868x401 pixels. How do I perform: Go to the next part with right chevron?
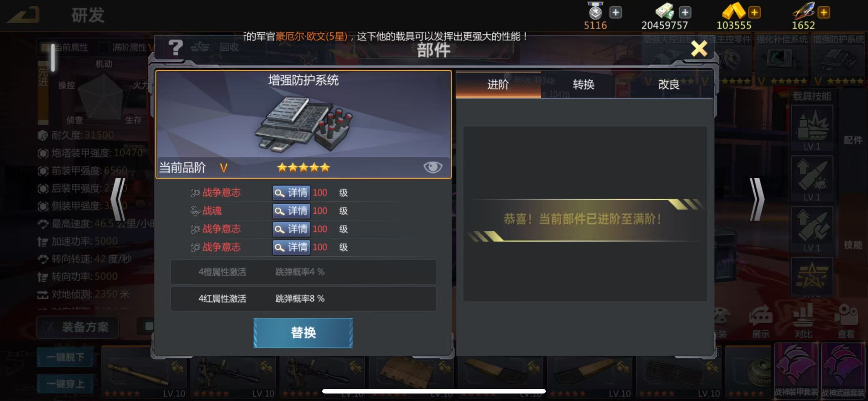pos(757,199)
